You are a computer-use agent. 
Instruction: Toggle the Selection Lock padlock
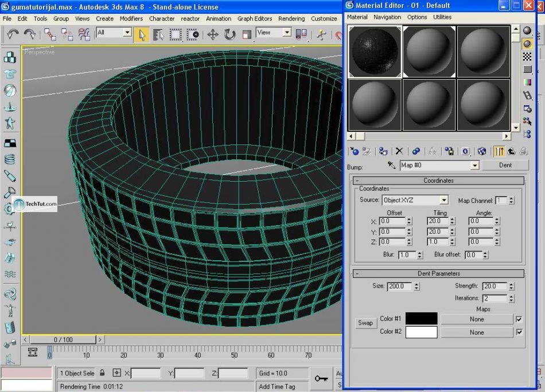pyautogui.click(x=102, y=373)
